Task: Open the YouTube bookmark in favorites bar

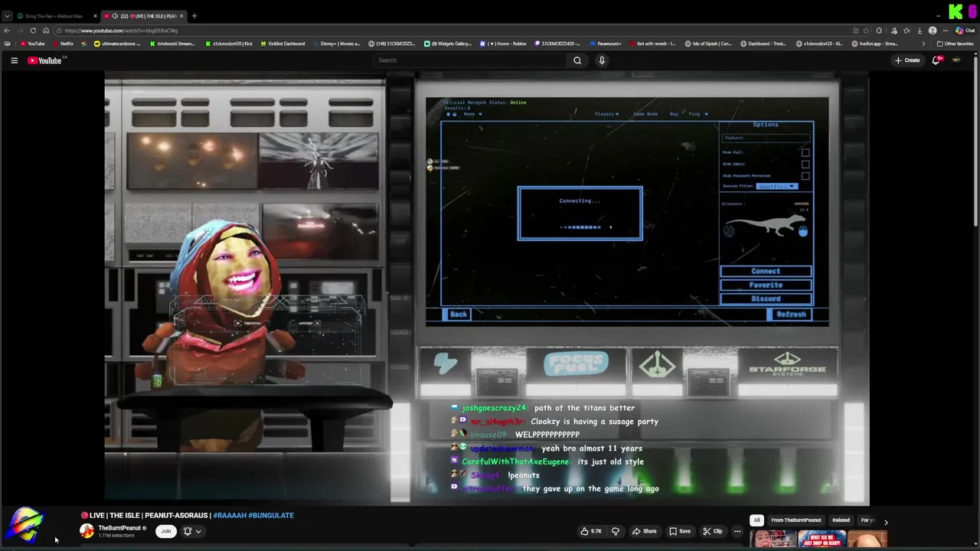Action: [32, 44]
